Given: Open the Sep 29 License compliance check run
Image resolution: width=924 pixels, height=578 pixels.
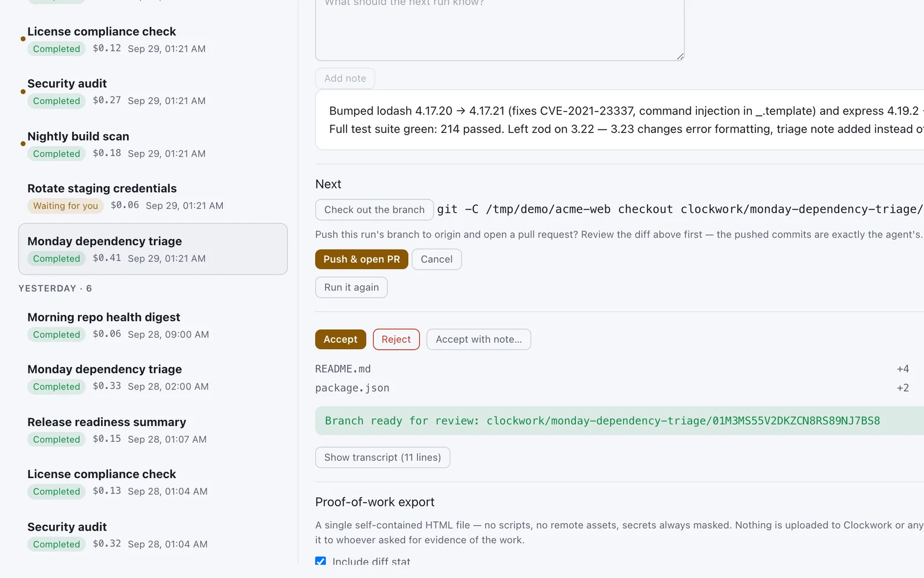Looking at the screenshot, I should click(153, 39).
